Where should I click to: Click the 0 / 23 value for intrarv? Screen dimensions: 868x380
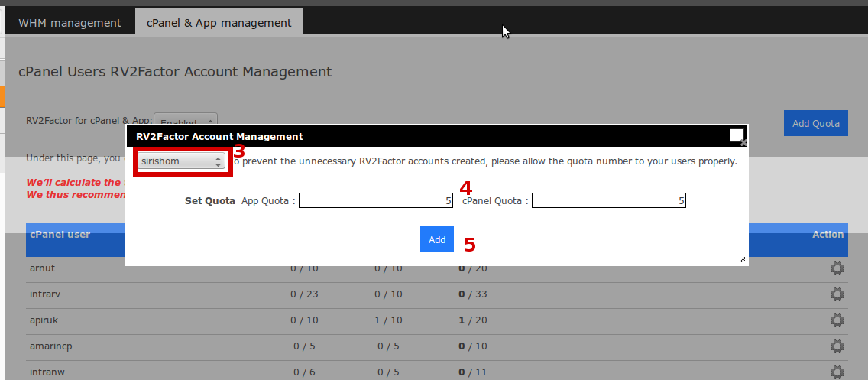304,294
